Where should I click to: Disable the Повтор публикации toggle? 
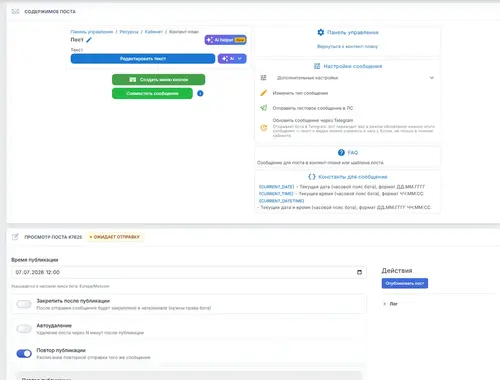point(24,353)
